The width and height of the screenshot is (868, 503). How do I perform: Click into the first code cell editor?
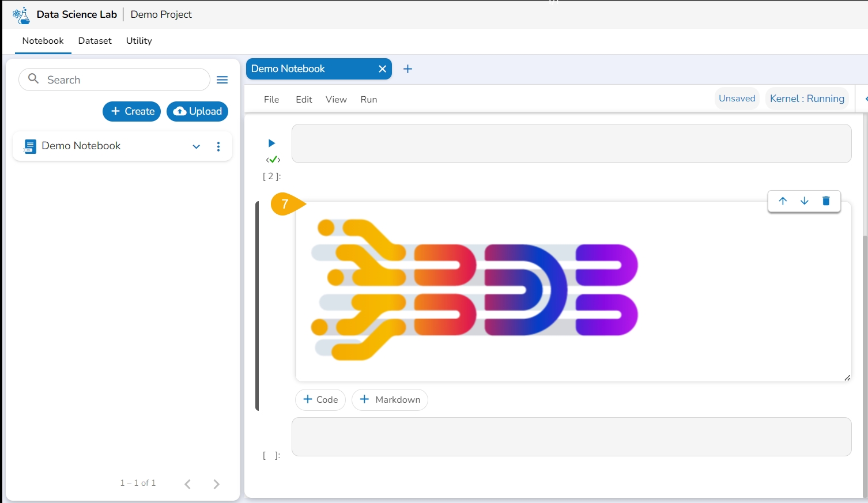coord(571,143)
